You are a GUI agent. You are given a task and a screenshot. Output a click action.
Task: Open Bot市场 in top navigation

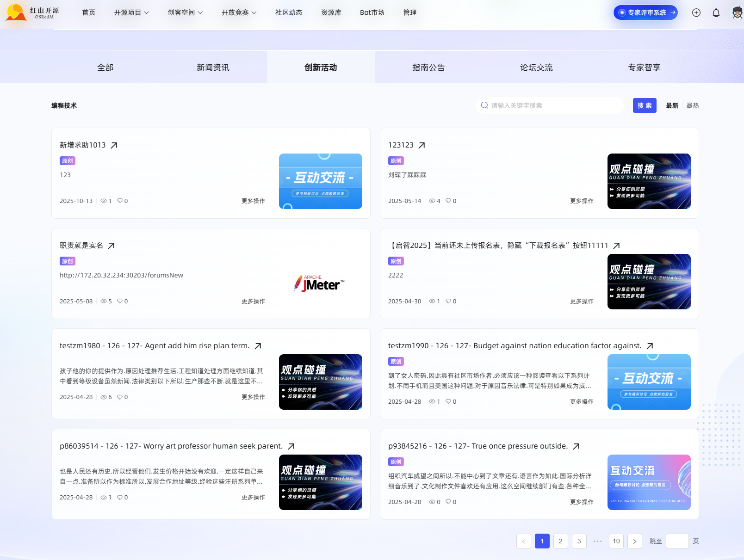coord(372,12)
